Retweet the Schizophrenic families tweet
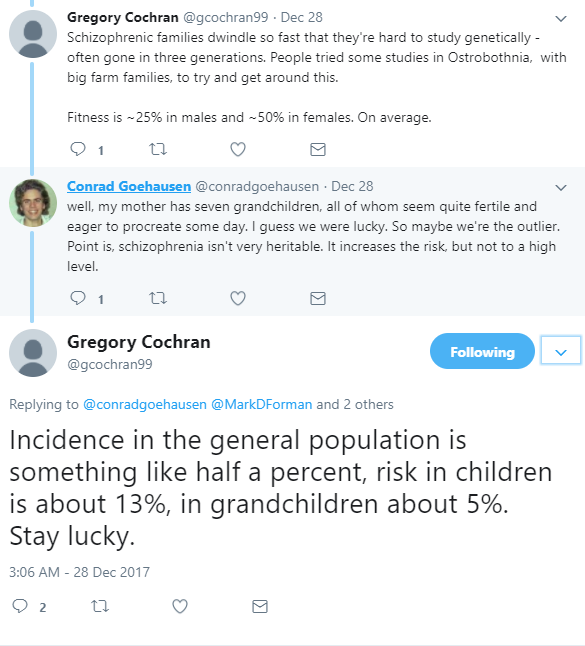 tap(158, 149)
